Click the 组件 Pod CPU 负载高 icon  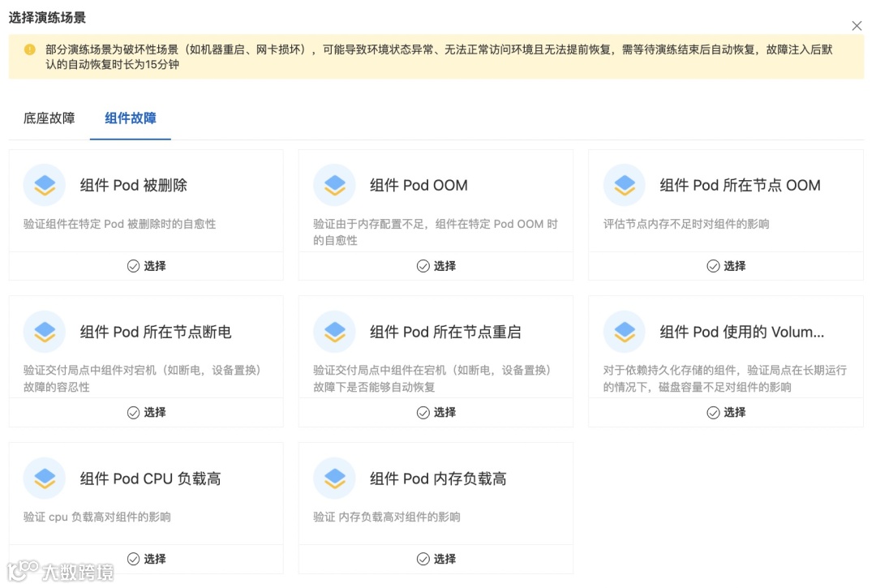[x=44, y=479]
